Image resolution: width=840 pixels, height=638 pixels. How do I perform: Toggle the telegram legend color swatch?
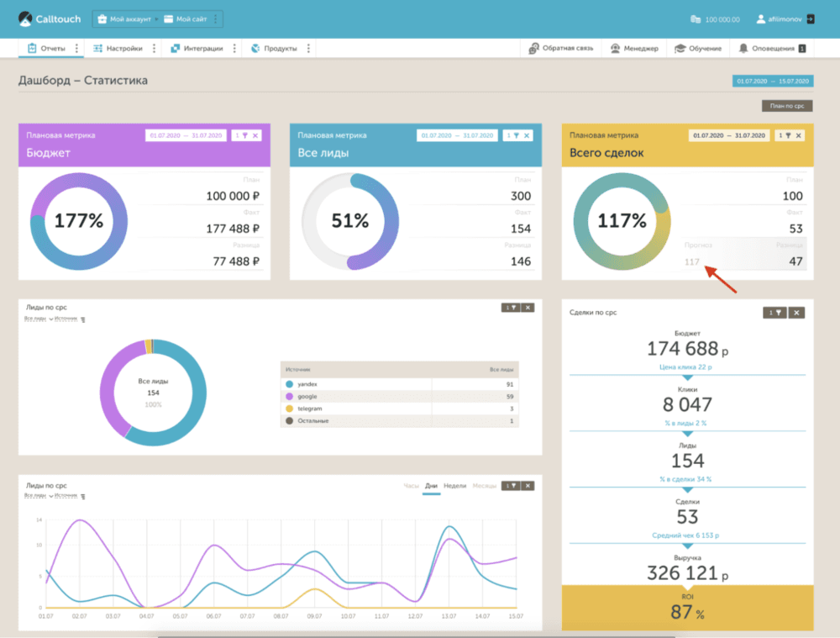point(289,409)
